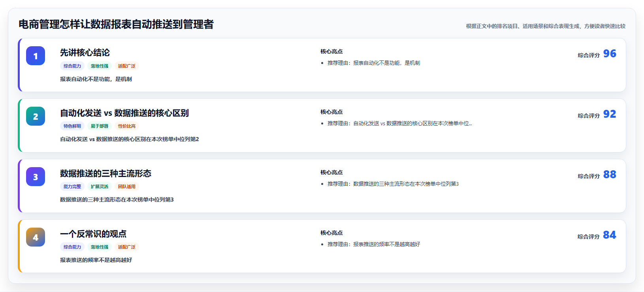Click the description 数据推送的三种主流形态在本次榜单中位列第3 under the tags
The height and width of the screenshot is (292, 644).
click(x=117, y=200)
